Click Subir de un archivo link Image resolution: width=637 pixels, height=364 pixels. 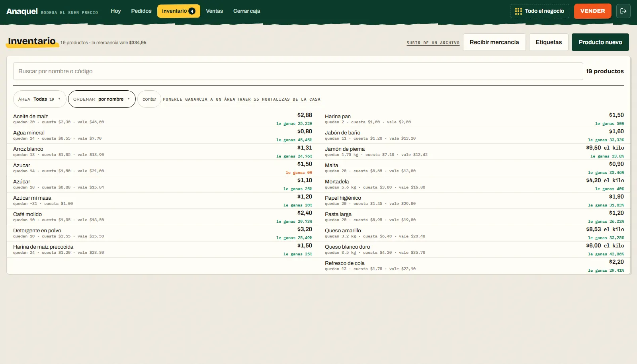pyautogui.click(x=433, y=43)
